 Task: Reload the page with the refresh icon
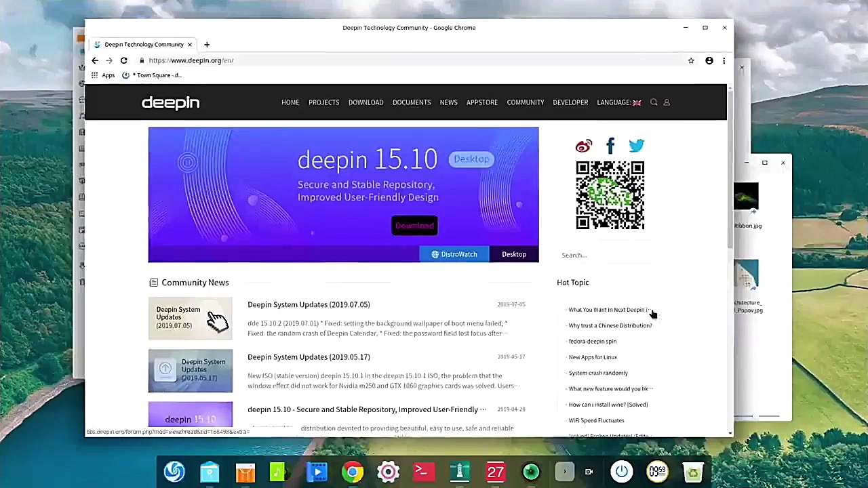[x=123, y=60]
